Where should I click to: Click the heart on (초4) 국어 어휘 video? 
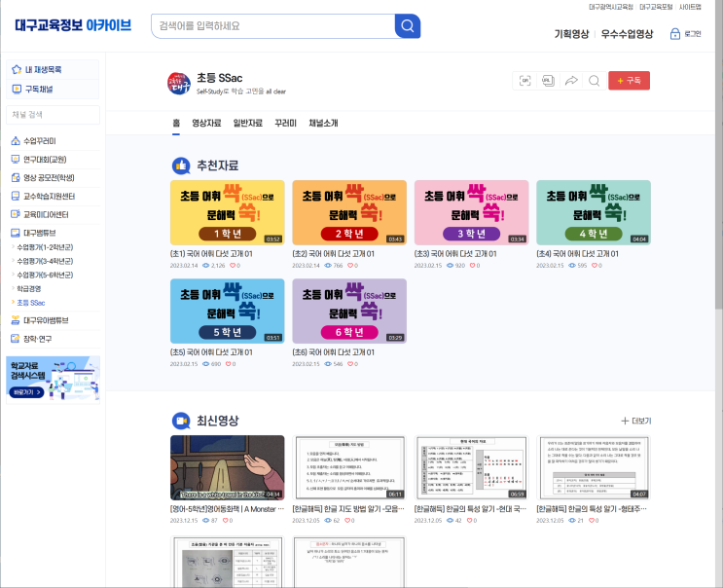[595, 266]
